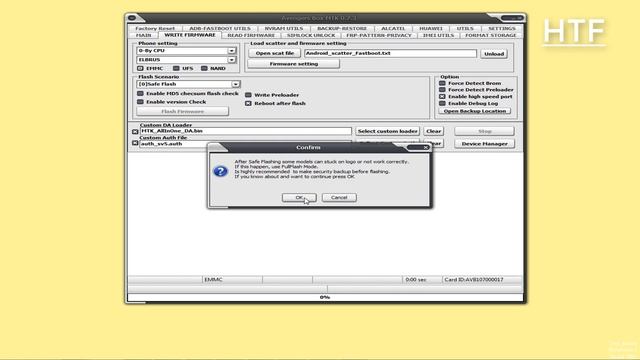
Task: Switch to READ FIRMWARE tab
Action: coord(251,36)
